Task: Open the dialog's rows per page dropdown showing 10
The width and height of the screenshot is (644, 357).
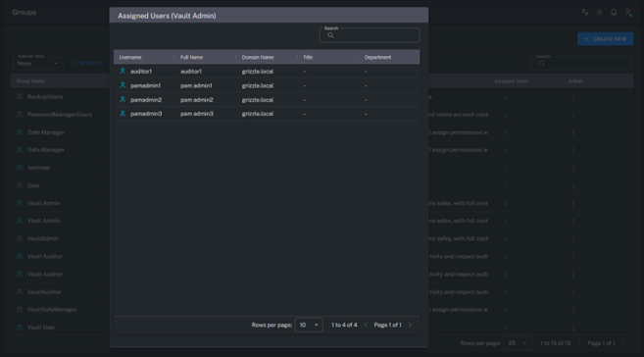Action: (309, 325)
